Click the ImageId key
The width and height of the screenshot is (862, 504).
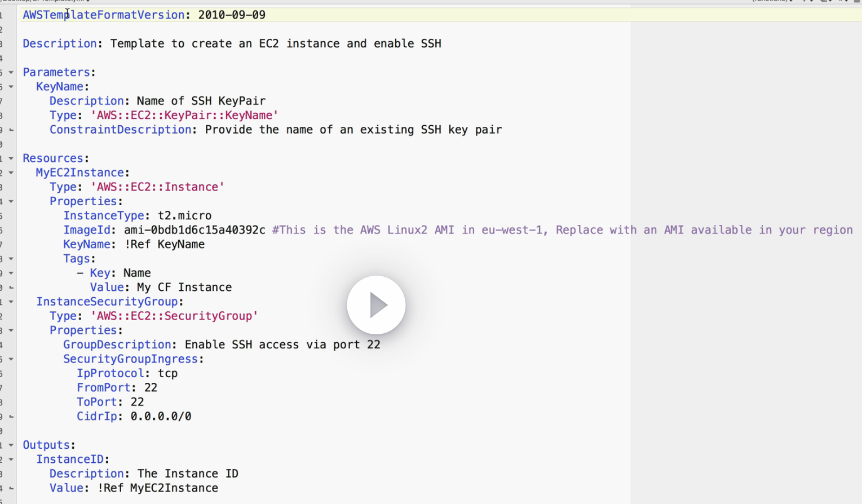click(86, 230)
